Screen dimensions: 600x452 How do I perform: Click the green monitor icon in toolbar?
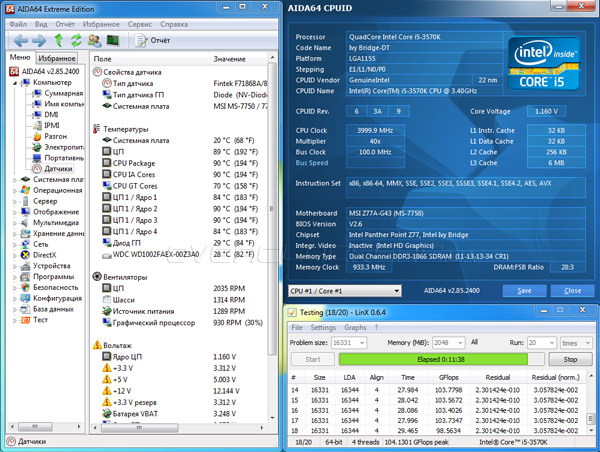tap(112, 40)
